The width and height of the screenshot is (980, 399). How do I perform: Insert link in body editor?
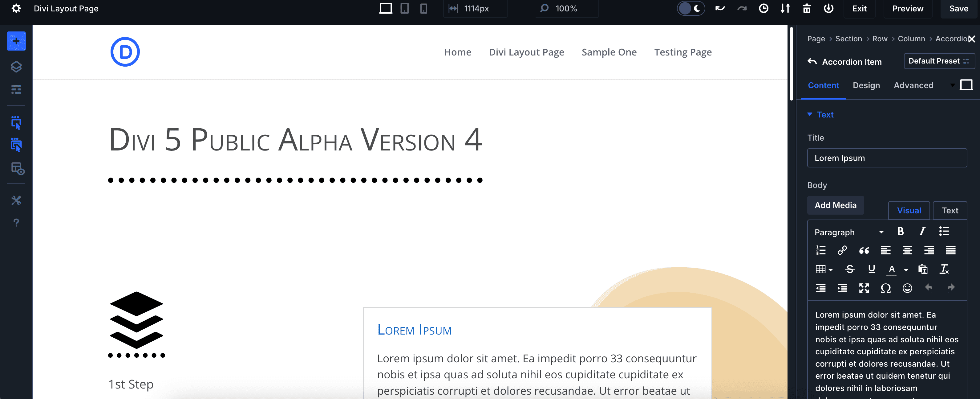(842, 250)
